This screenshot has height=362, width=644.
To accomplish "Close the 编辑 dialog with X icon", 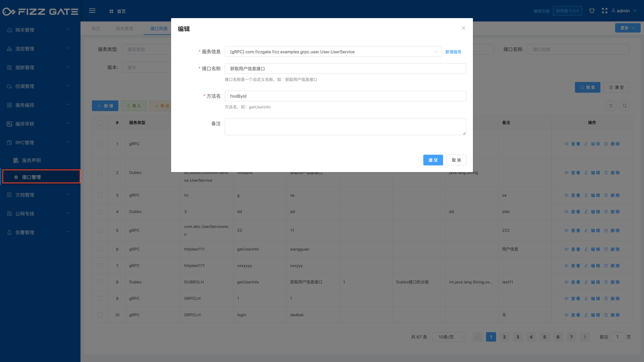I will pyautogui.click(x=463, y=28).
